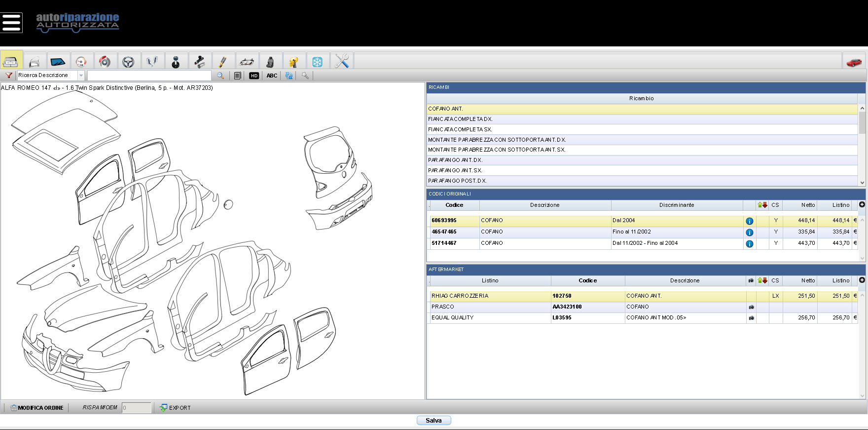Select the dashboard gauge category tab
The height and width of the screenshot is (430, 868).
tap(81, 62)
